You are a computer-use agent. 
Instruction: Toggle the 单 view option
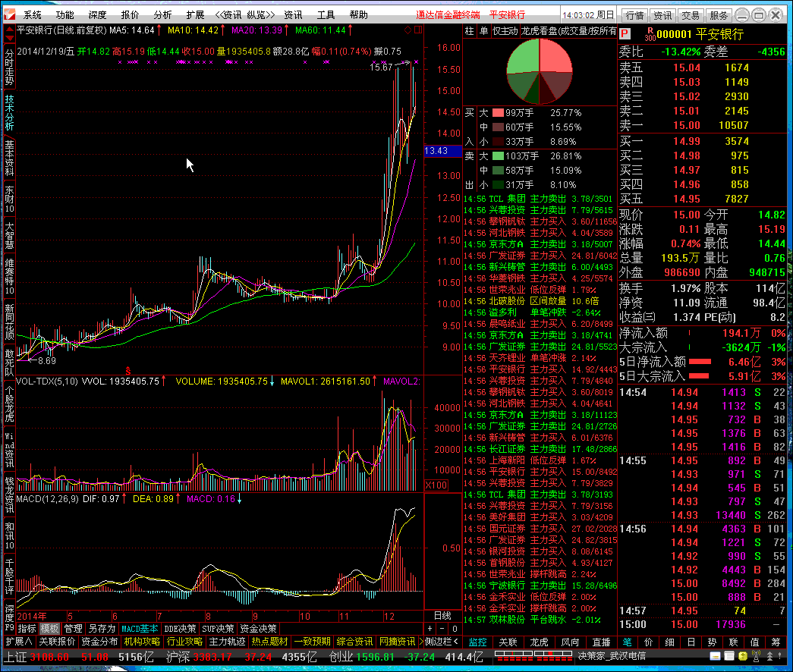coord(483,31)
